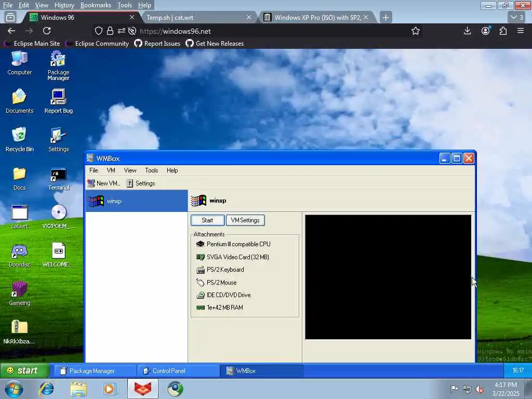Image resolution: width=532 pixels, height=399 pixels.
Task: Open the cat.wrt desktop file
Action: 19,217
